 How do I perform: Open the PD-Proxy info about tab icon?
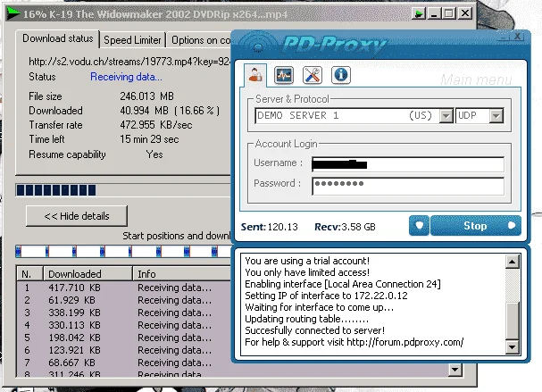point(341,75)
